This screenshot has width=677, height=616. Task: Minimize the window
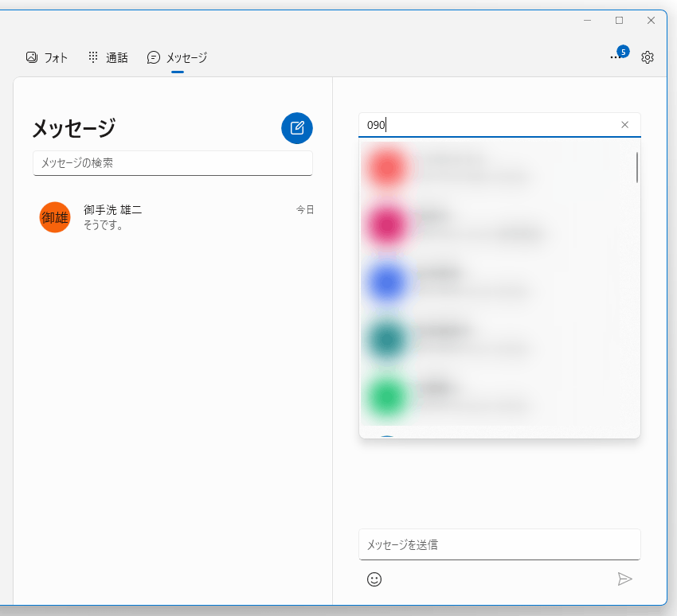587,20
